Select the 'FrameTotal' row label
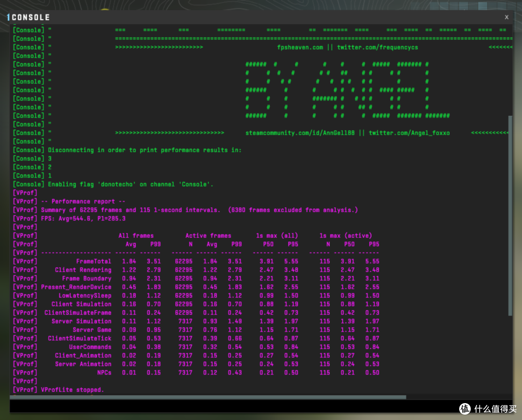The height and width of the screenshot is (420, 522). 94,261
